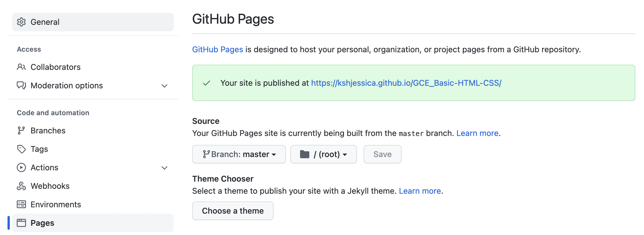Expand the Moderation options chevron

coord(164,86)
